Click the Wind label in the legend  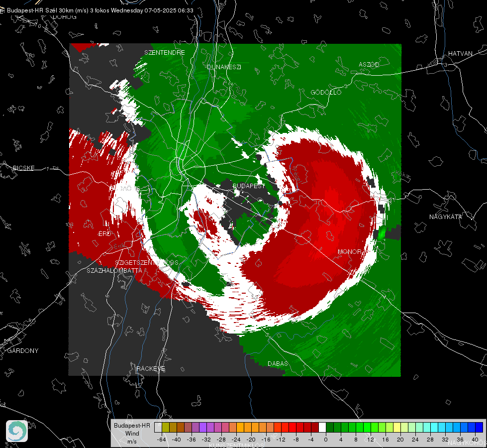click(x=132, y=434)
